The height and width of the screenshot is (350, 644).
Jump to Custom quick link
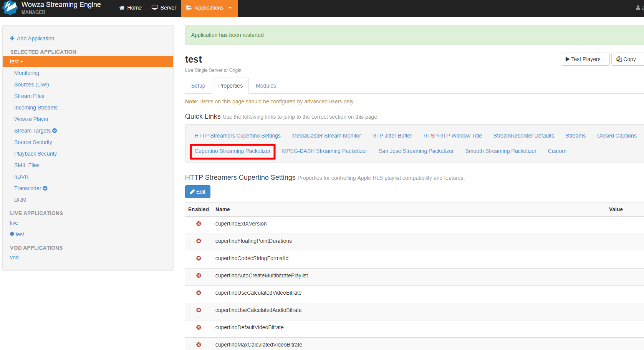click(557, 151)
